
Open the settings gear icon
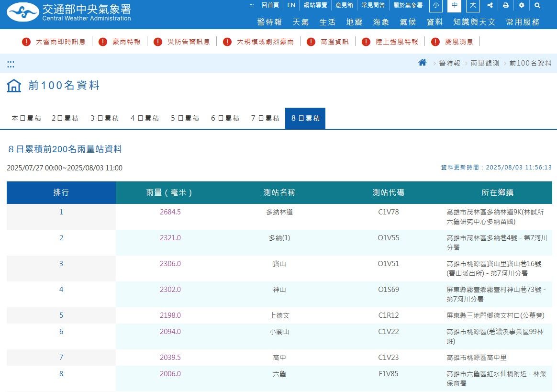[521, 5]
